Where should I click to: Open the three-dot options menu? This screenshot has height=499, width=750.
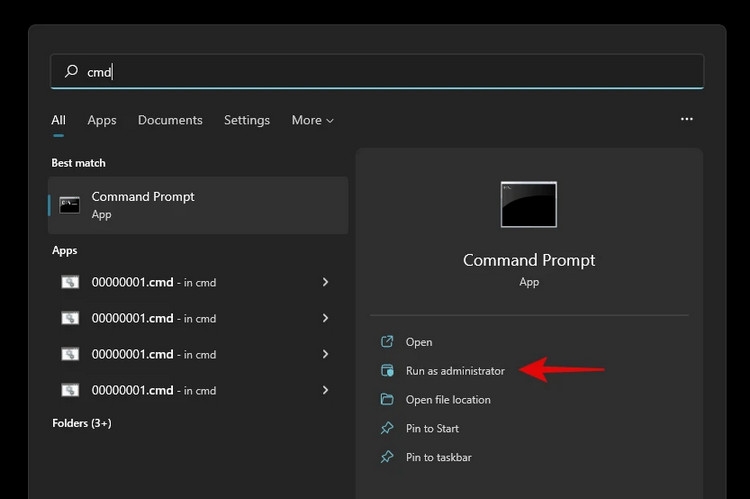click(687, 119)
